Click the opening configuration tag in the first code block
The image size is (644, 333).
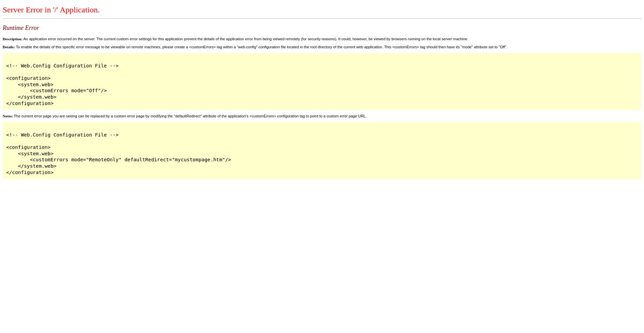point(28,78)
